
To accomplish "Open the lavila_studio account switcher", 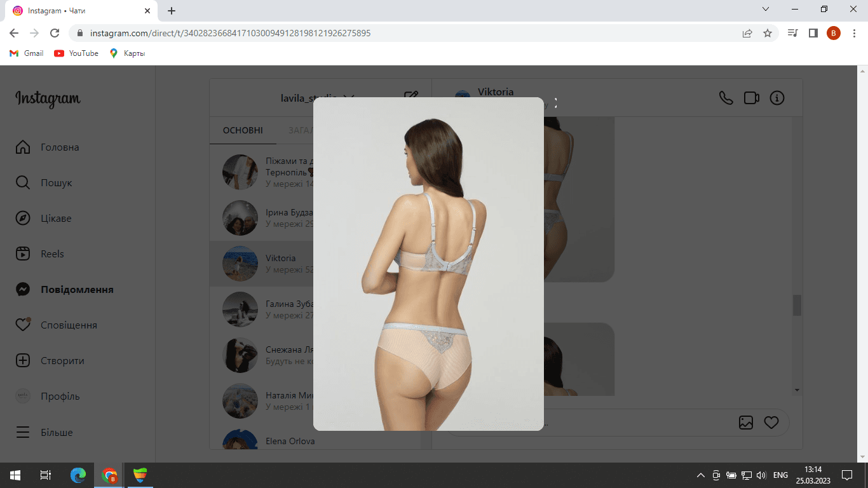I will tap(318, 98).
